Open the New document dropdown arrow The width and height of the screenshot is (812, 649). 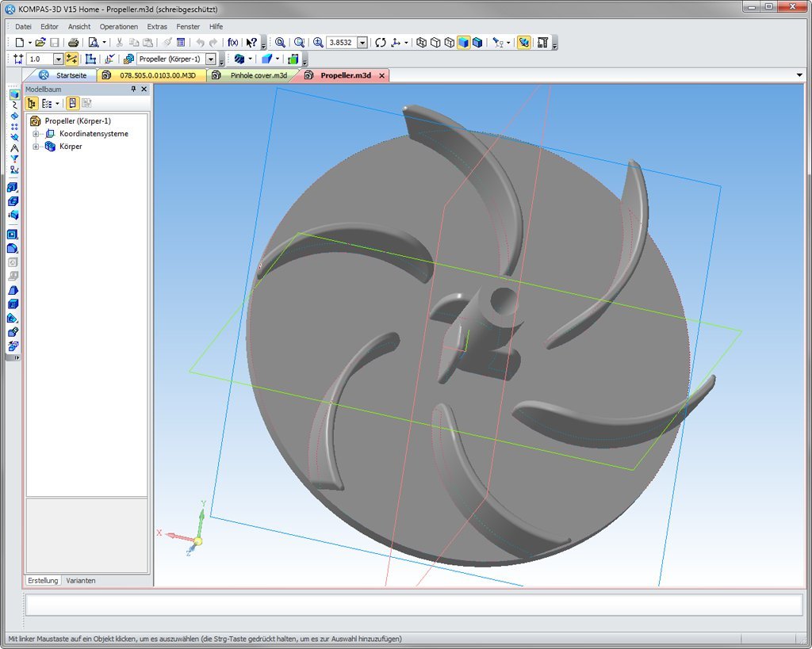(x=30, y=43)
